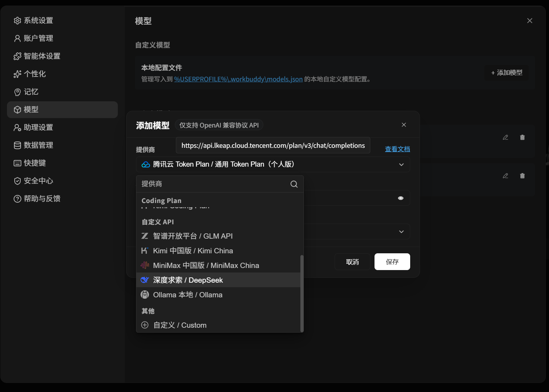The height and width of the screenshot is (392, 549).
Task: Open 系统设置 in the sidebar
Action: pos(62,21)
